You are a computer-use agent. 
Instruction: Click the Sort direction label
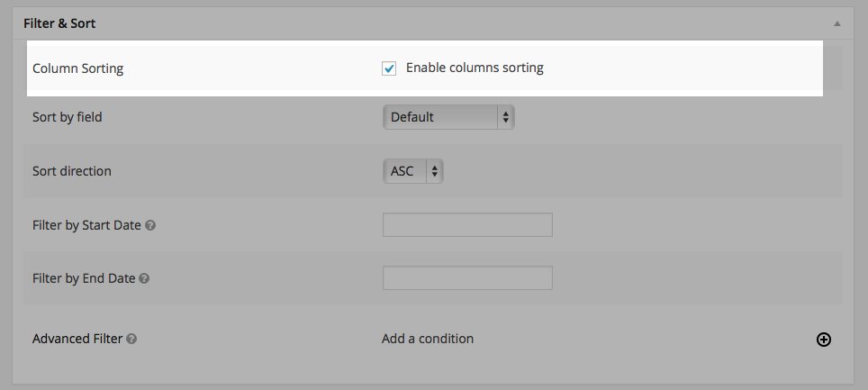click(x=72, y=170)
